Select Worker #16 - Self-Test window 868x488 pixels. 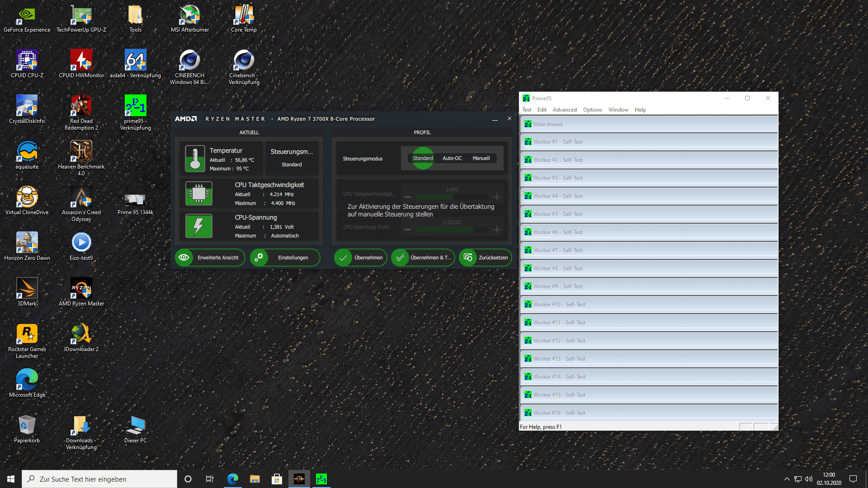649,413
